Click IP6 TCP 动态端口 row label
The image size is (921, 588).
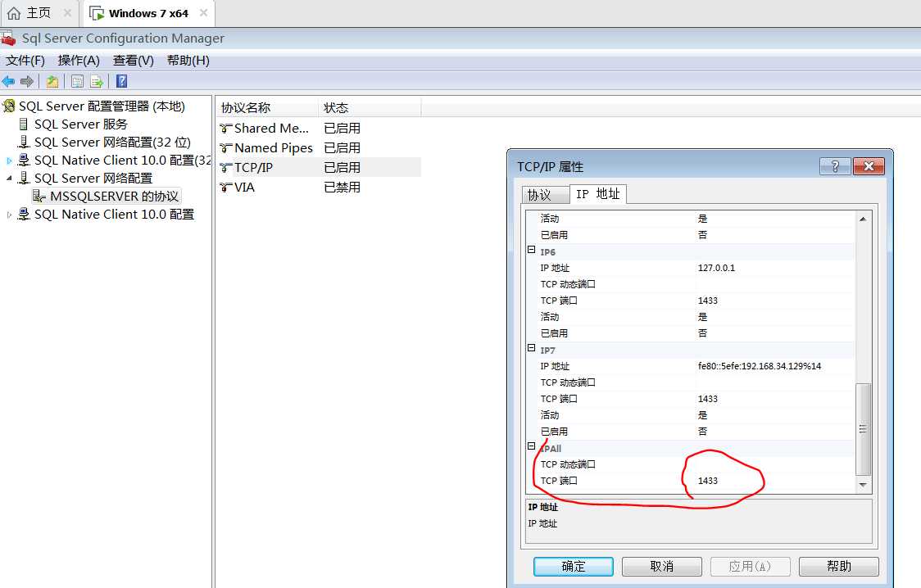(567, 284)
